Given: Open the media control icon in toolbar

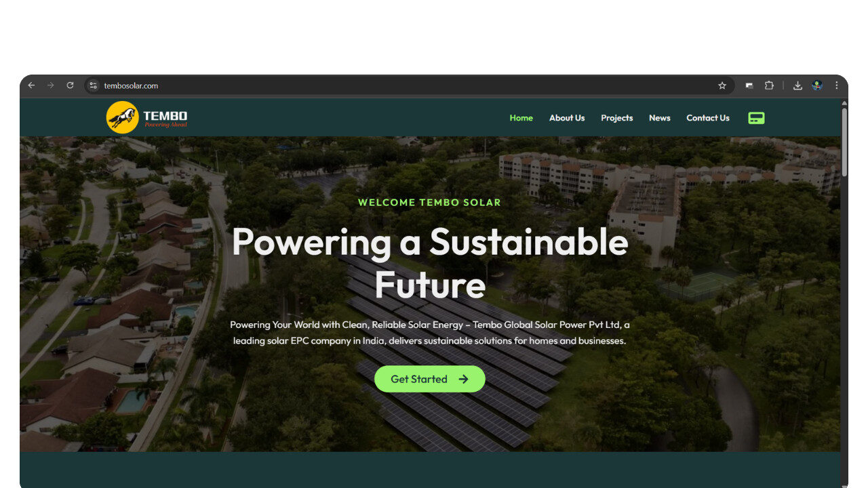Looking at the screenshot, I should pyautogui.click(x=749, y=85).
